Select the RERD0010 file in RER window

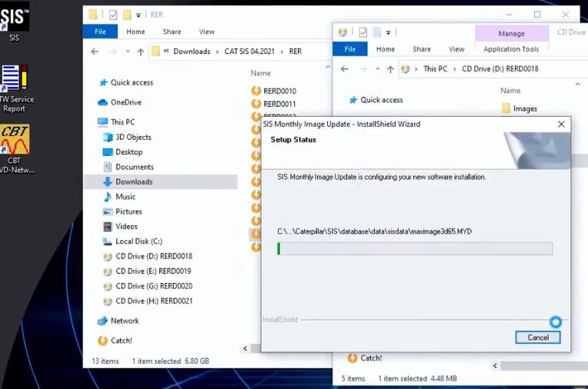pyautogui.click(x=279, y=91)
